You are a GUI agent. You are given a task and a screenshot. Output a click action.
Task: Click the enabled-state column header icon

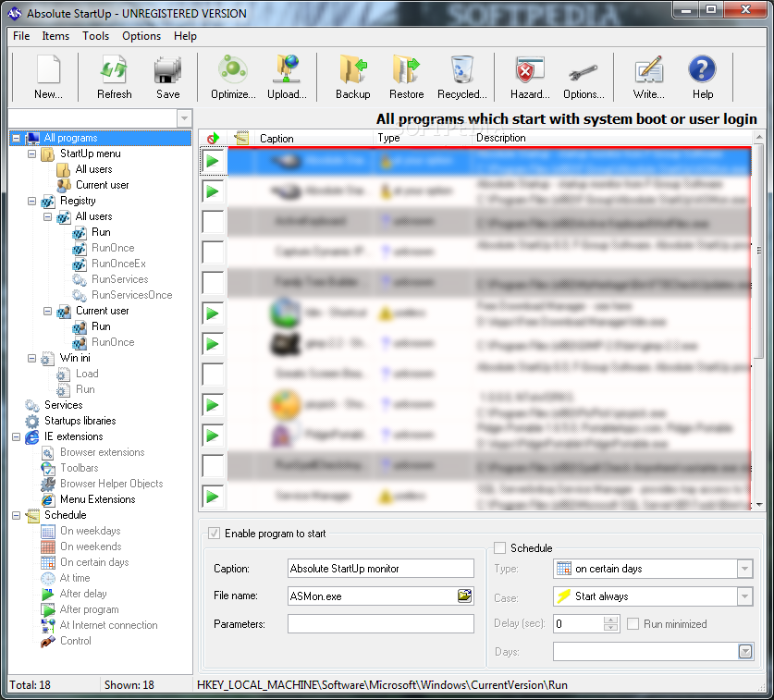[x=213, y=138]
